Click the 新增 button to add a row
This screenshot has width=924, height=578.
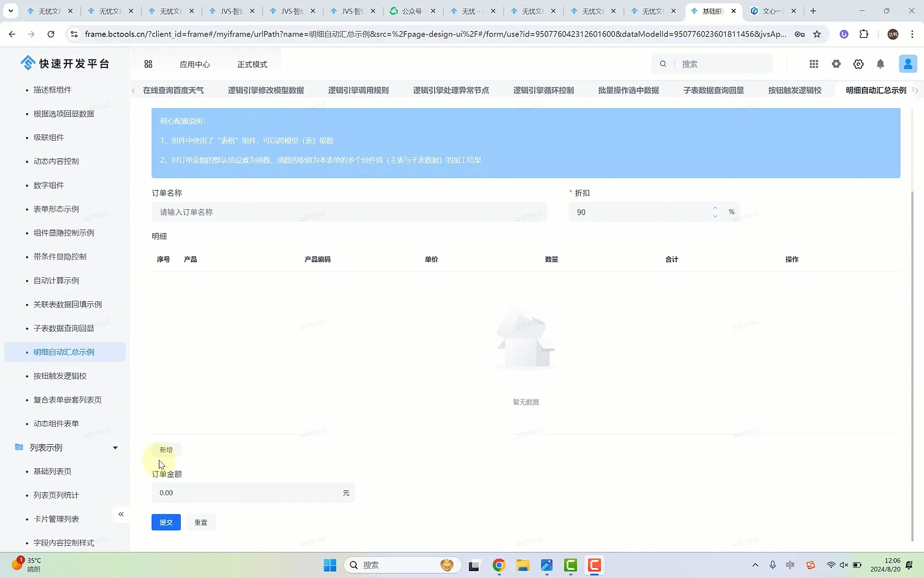[x=166, y=450]
